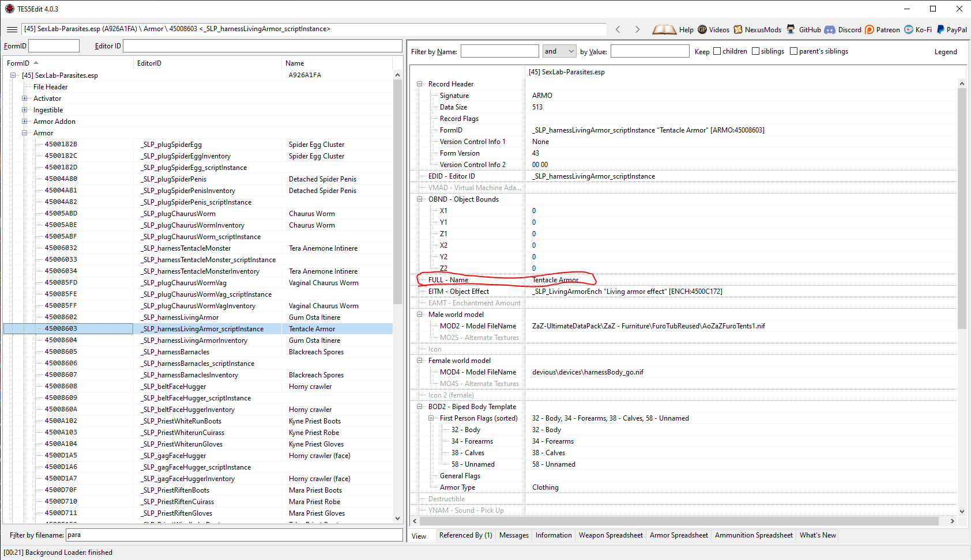Click the FormID search field

click(54, 46)
